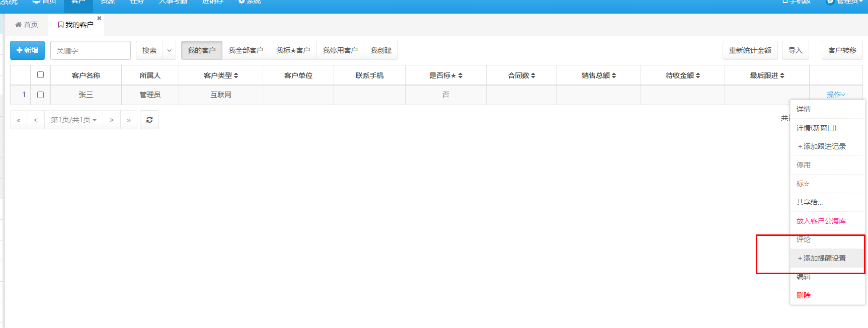Select 删除 in the action menu
This screenshot has width=868, height=328.
pyautogui.click(x=828, y=295)
